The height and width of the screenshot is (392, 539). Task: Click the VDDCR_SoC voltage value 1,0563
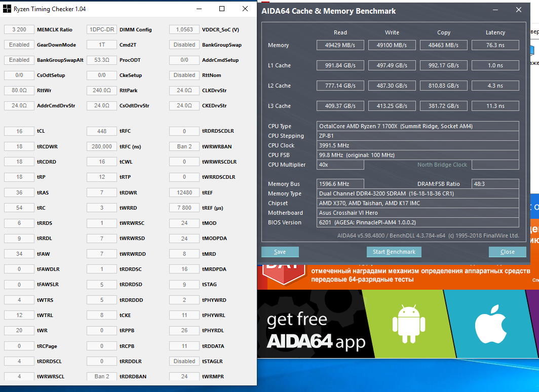coord(184,29)
